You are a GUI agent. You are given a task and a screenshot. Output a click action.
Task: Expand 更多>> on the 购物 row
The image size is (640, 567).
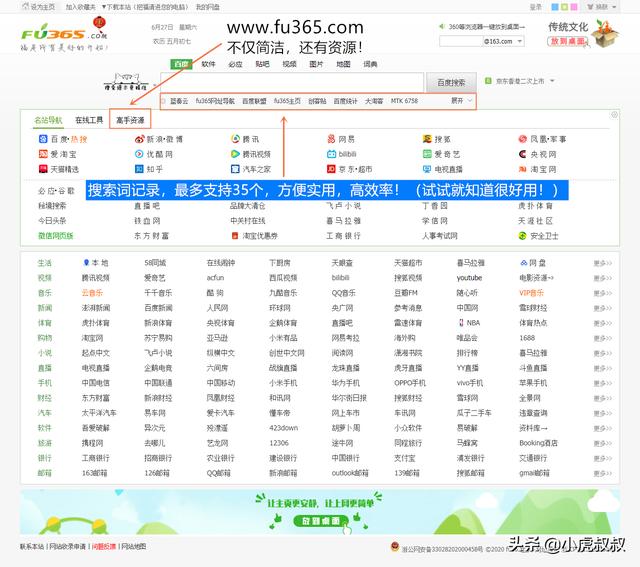click(x=603, y=338)
